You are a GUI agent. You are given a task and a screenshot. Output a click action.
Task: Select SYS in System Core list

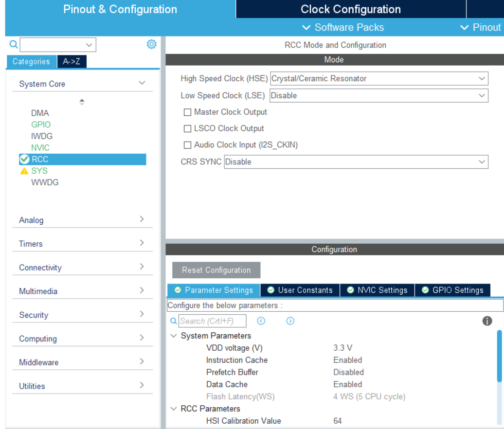39,171
